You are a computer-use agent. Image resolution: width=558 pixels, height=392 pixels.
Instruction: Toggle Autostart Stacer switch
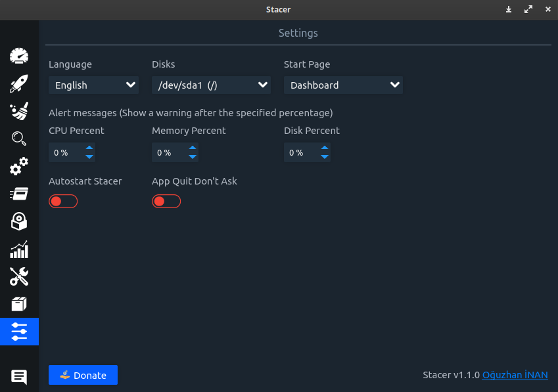click(63, 202)
